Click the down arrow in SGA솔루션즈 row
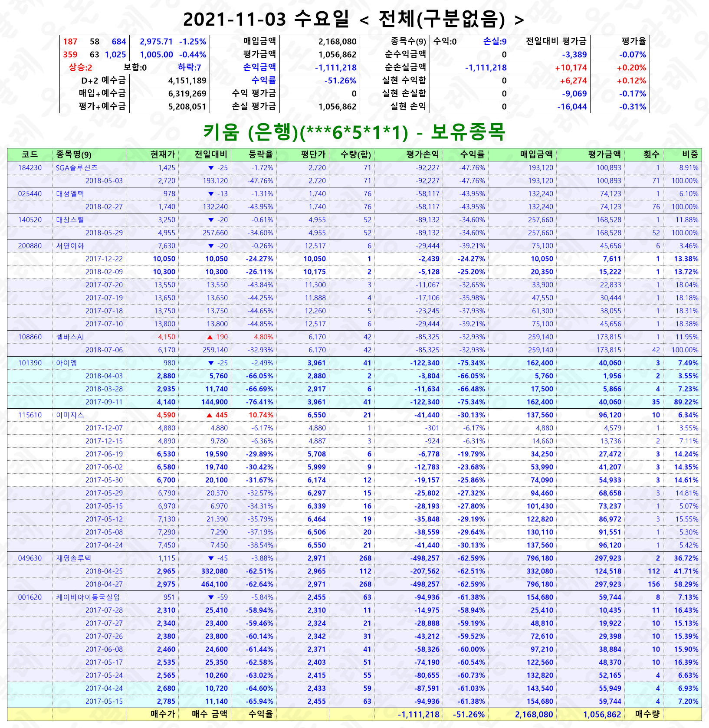This screenshot has width=709, height=728. point(211,168)
